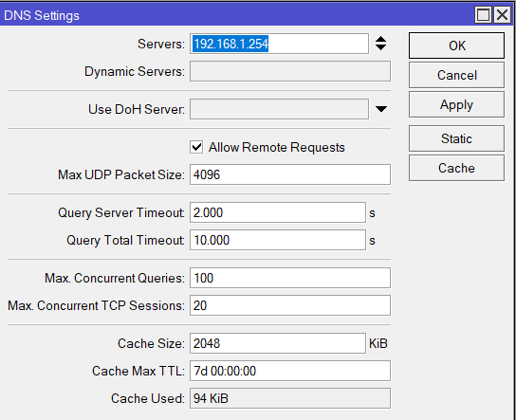Click the Cancel button

tap(456, 75)
